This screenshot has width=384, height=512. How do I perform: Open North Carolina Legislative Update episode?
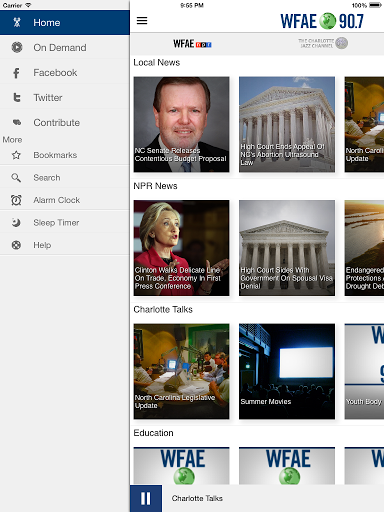point(181,371)
